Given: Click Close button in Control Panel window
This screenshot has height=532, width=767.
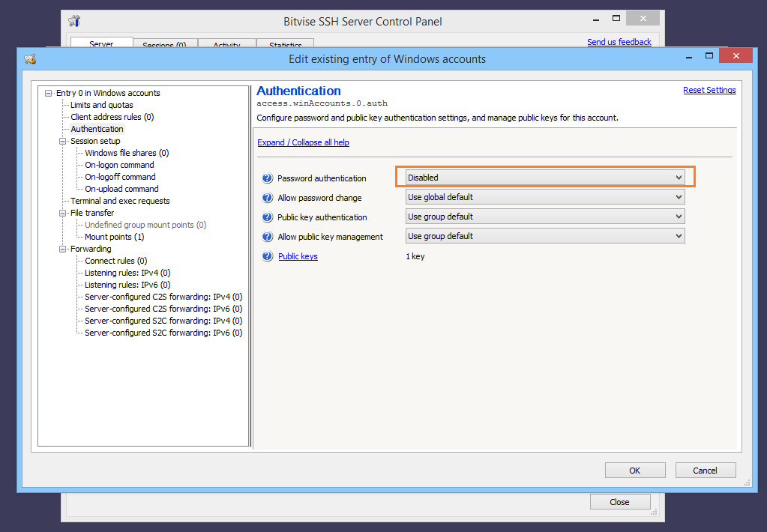Looking at the screenshot, I should pos(620,502).
